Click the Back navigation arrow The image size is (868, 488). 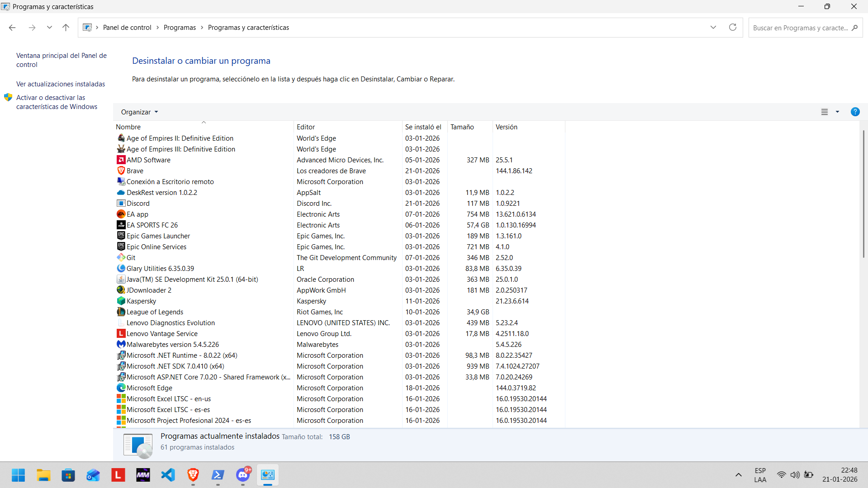(x=12, y=28)
